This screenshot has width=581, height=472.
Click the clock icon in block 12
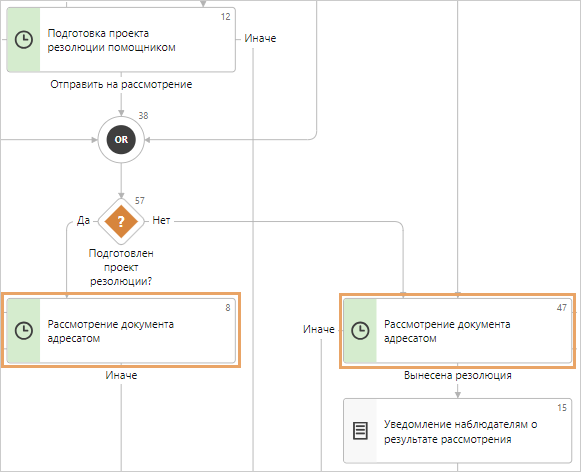(24, 39)
